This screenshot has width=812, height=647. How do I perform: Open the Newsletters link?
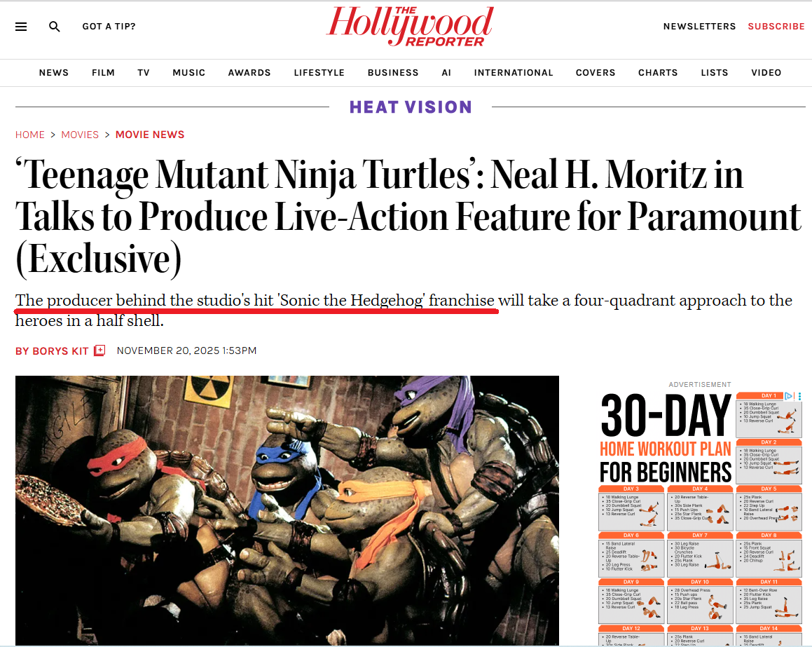pyautogui.click(x=699, y=27)
